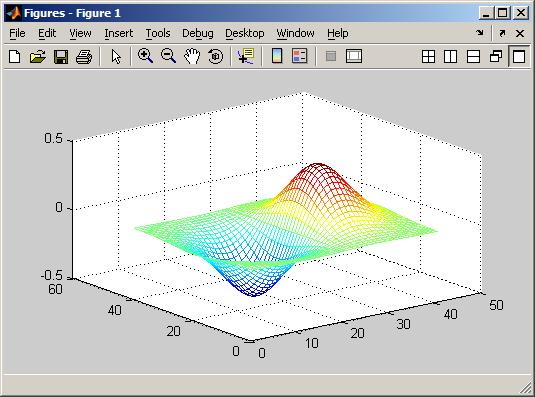Click the Show Plot Tools icon
Image resolution: width=535 pixels, height=397 pixels.
354,56
